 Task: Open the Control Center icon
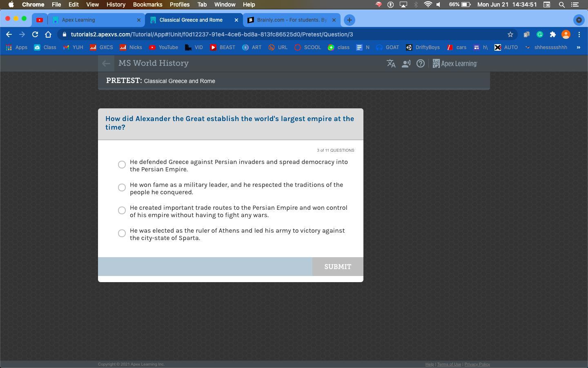tap(575, 4)
